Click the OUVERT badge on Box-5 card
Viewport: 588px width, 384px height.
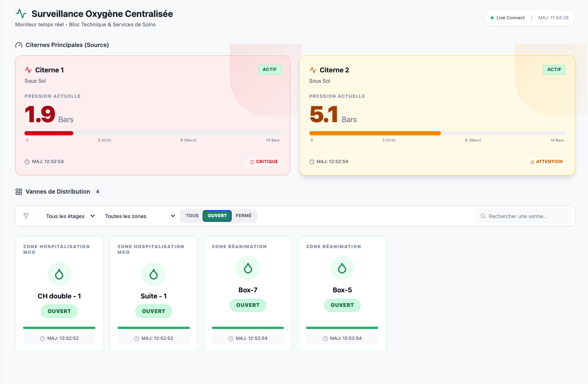(x=342, y=305)
